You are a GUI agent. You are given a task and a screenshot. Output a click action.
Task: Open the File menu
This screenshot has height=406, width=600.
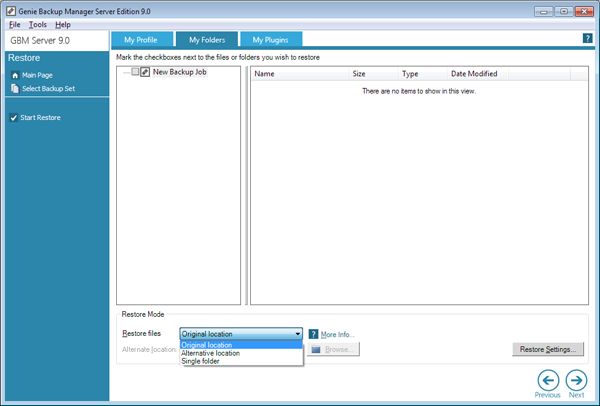pos(15,24)
